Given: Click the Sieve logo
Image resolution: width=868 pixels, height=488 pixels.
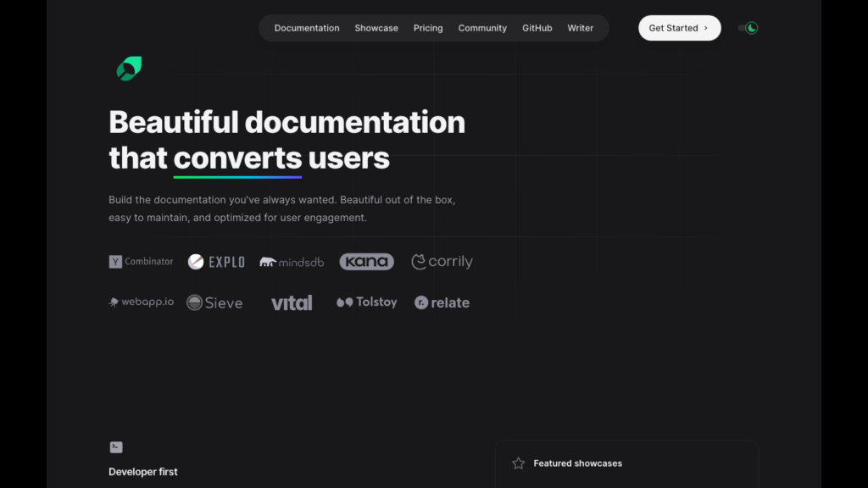Looking at the screenshot, I should 214,302.
